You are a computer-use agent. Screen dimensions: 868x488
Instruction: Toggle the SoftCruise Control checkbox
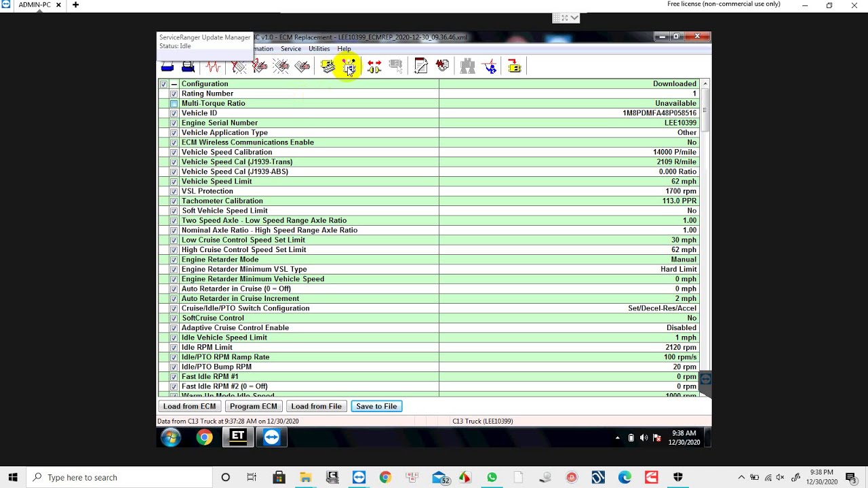[x=174, y=319]
